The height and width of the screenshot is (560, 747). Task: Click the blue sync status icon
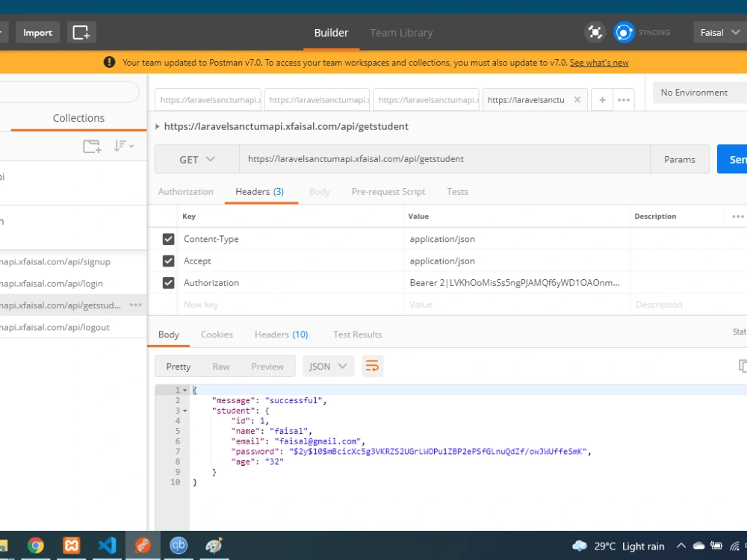point(624,32)
